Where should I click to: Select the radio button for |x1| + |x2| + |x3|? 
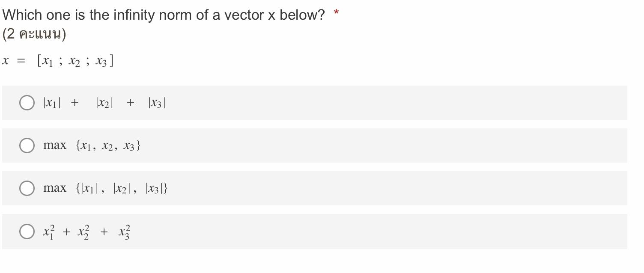tap(27, 103)
